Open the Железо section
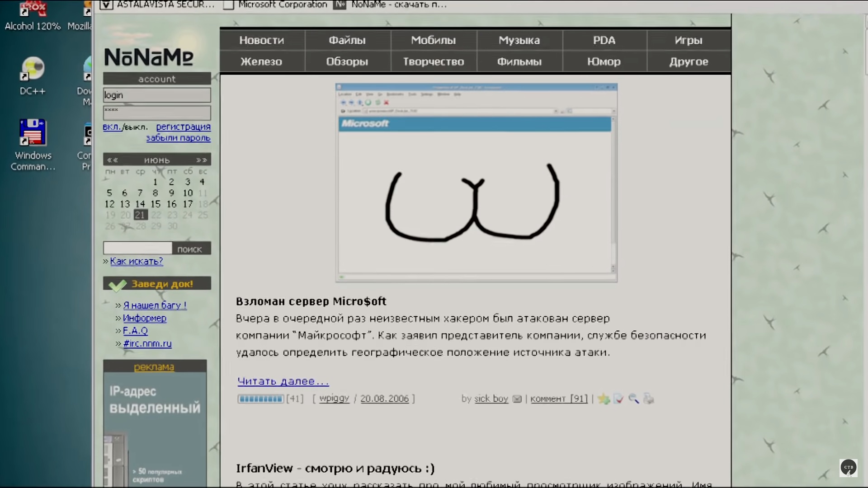The height and width of the screenshot is (488, 868). 261,61
